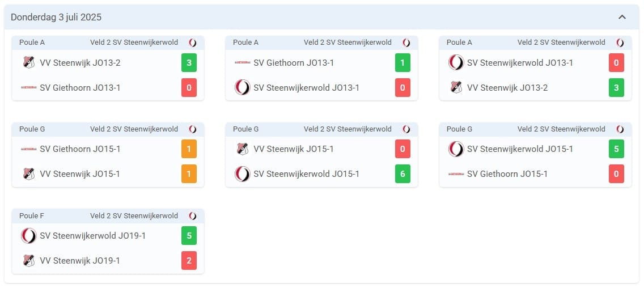This screenshot has width=644, height=288.
Task: Click the Poule A label of first match
Action: tap(32, 43)
